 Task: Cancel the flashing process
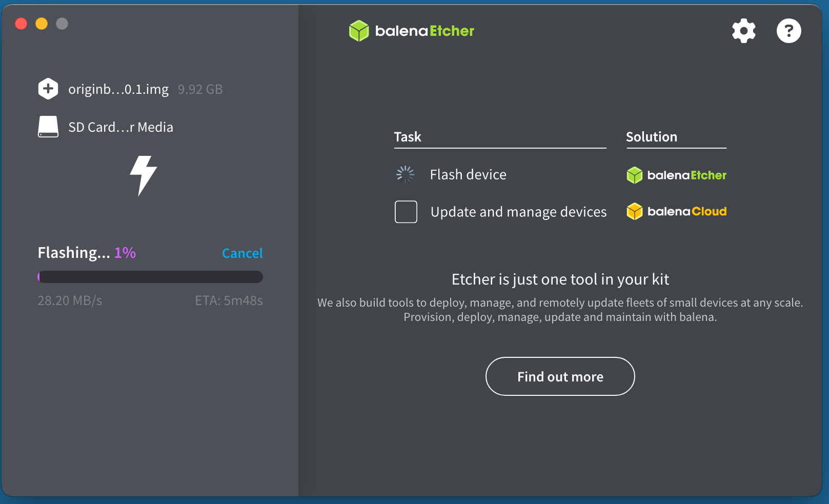coord(242,253)
